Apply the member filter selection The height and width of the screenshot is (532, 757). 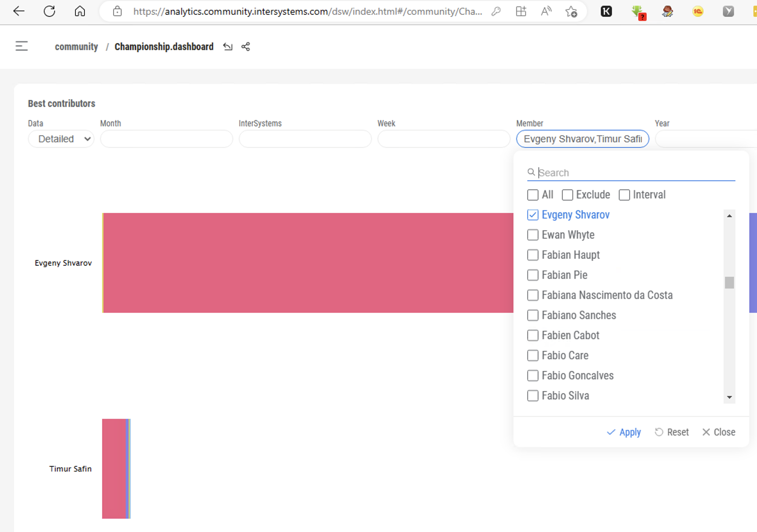point(624,432)
